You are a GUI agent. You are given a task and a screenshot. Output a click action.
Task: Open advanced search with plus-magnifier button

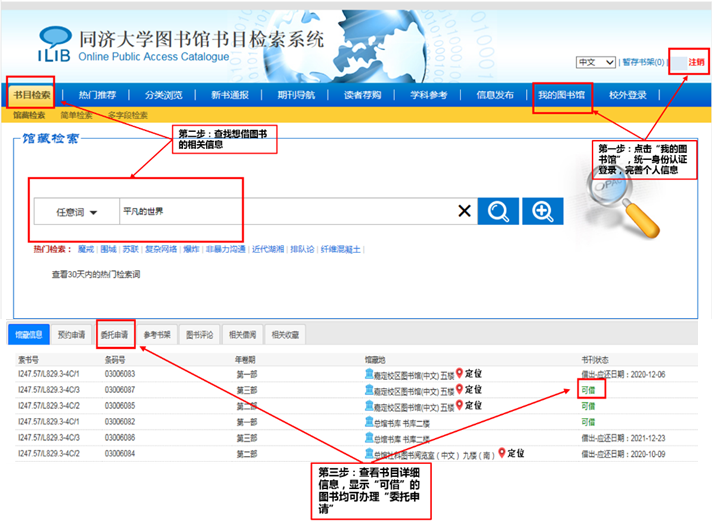pyautogui.click(x=543, y=211)
